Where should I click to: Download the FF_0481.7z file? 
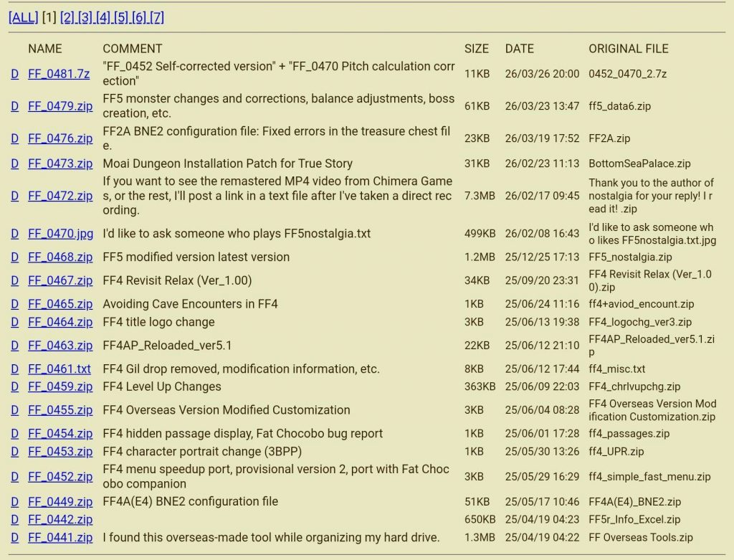click(59, 74)
